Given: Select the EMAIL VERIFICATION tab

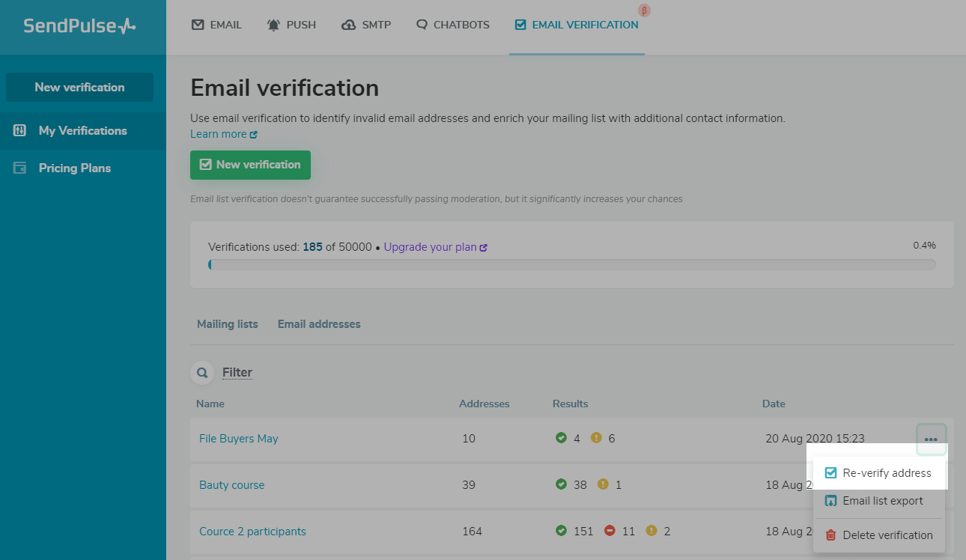Looking at the screenshot, I should pos(577,25).
